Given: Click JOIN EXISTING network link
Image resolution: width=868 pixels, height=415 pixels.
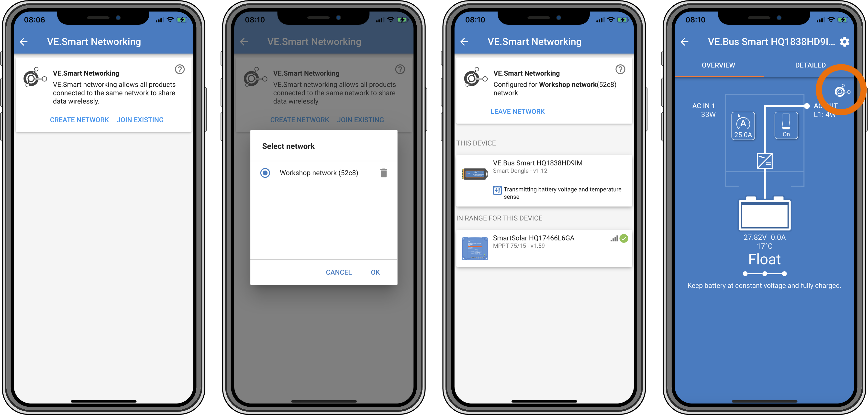Looking at the screenshot, I should pyautogui.click(x=141, y=120).
